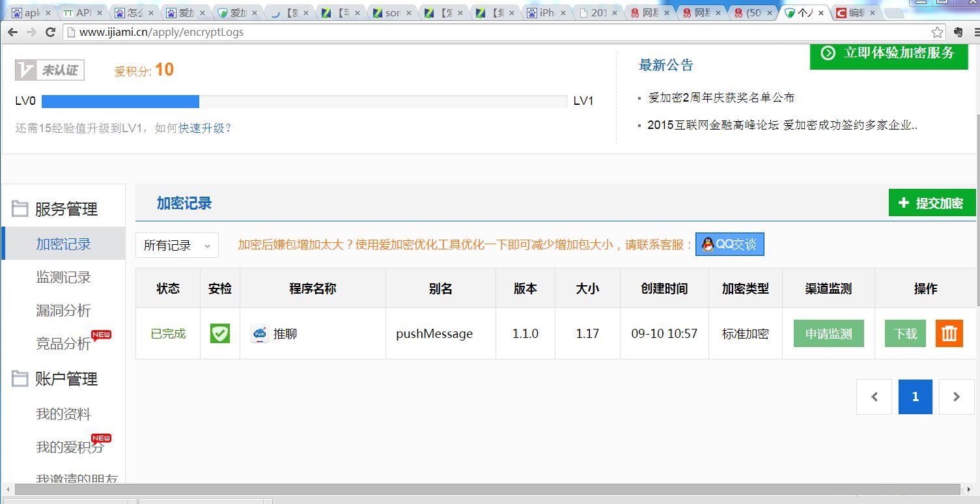Image resolution: width=980 pixels, height=504 pixels.
Task: Switch to the 'apk' browser tab
Action: click(x=30, y=12)
